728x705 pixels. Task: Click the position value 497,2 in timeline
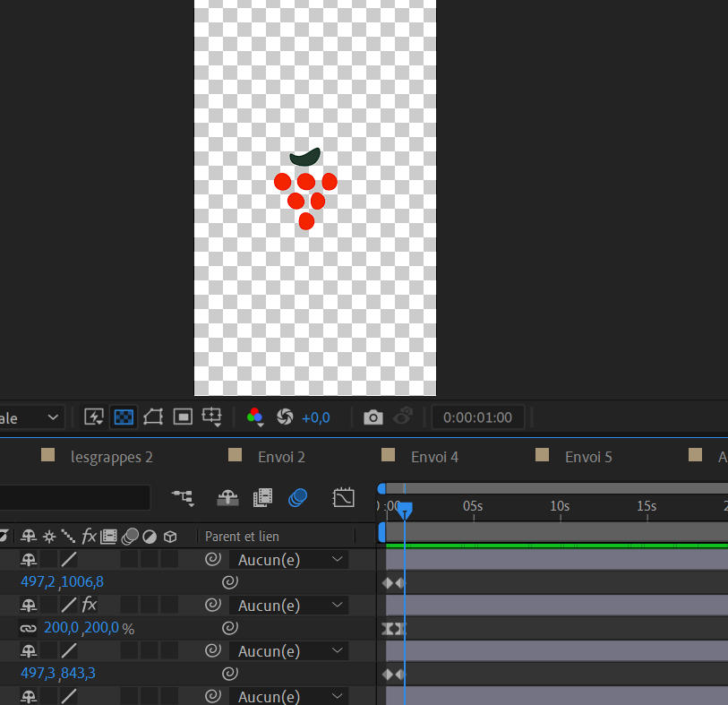(x=37, y=582)
